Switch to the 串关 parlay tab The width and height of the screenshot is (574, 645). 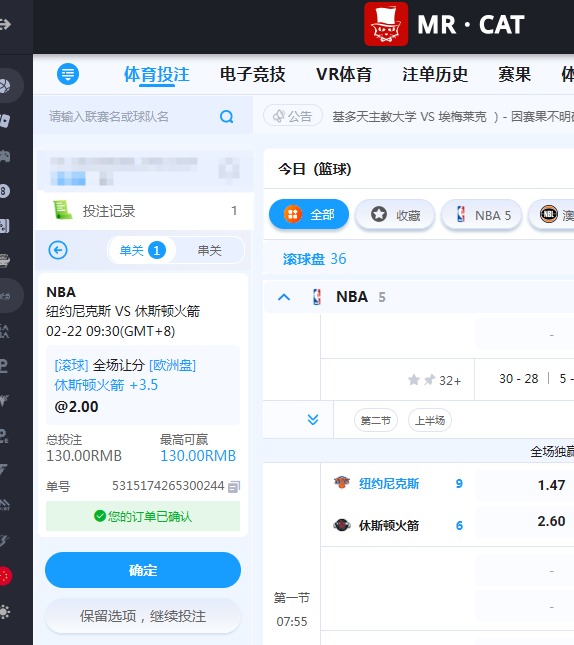click(x=209, y=250)
